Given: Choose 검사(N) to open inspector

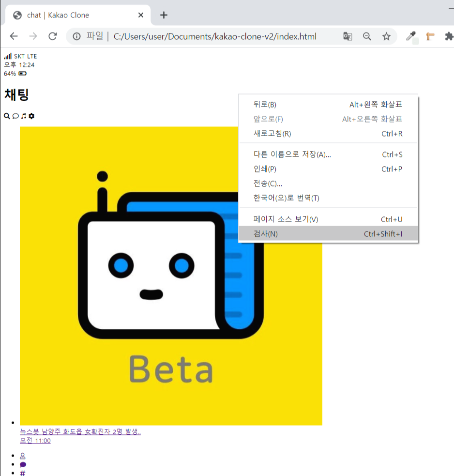Looking at the screenshot, I should (328, 234).
